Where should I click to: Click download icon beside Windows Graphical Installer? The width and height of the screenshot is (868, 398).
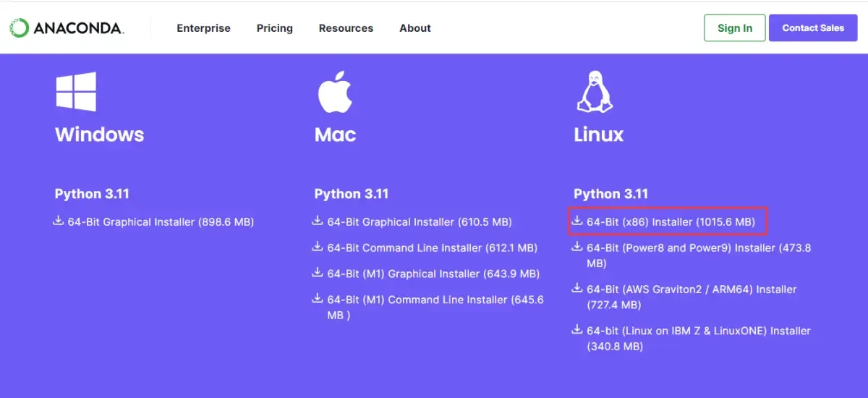[59, 221]
